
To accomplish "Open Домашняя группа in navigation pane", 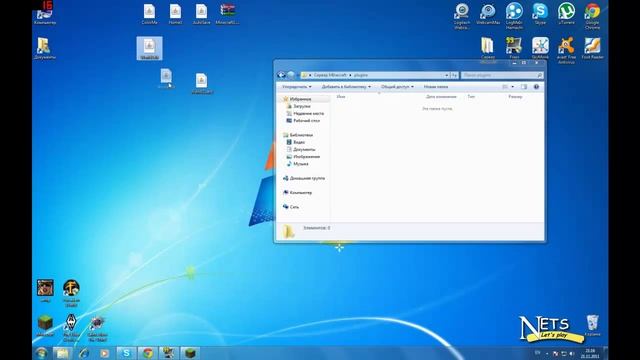I will point(307,178).
